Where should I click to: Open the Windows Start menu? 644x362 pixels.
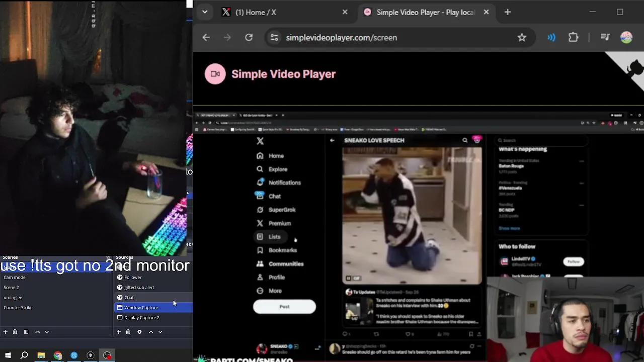pos(8,355)
